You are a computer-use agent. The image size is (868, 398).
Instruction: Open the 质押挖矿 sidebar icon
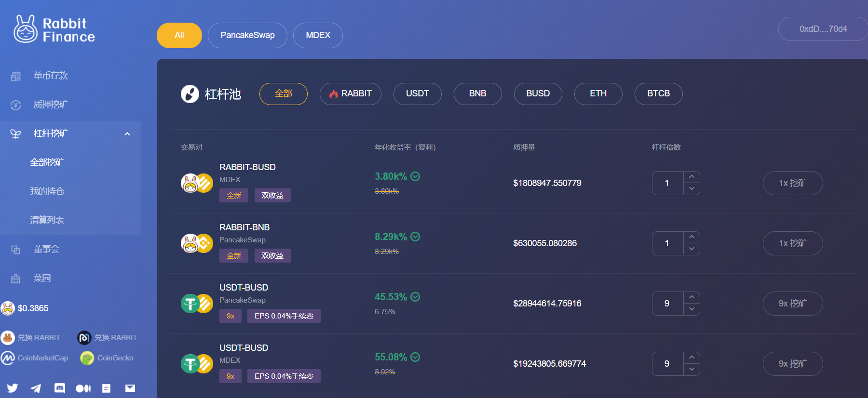pos(16,105)
